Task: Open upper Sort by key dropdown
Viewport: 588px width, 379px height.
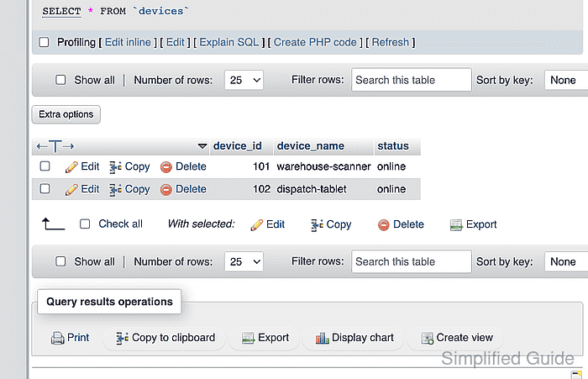Action: [566, 80]
